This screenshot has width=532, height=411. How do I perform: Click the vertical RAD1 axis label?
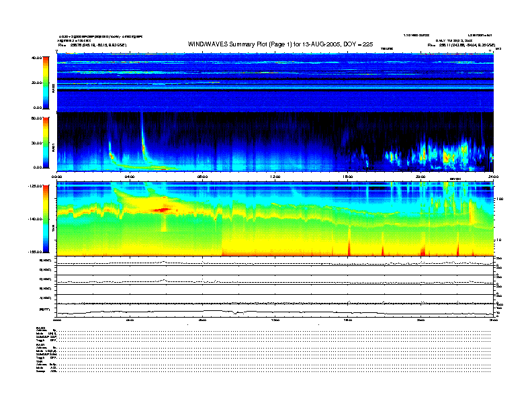pyautogui.click(x=53, y=148)
